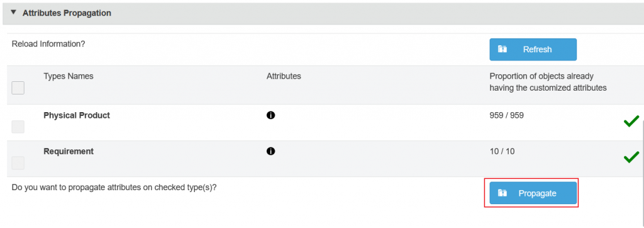Click the icon inside the Refresh button

coord(502,49)
